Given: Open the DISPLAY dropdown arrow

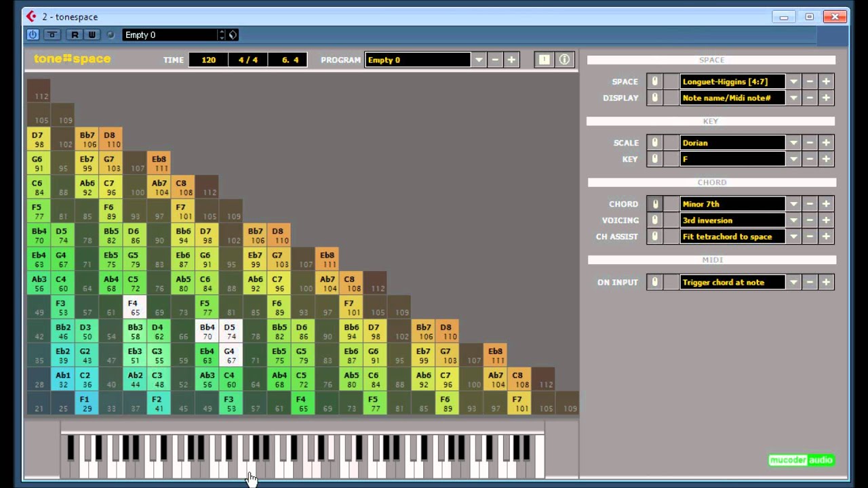Looking at the screenshot, I should 793,98.
